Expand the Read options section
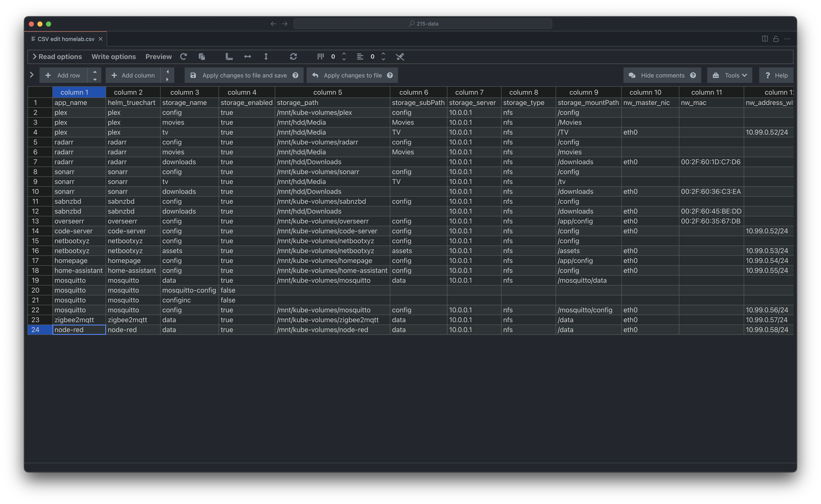 coord(57,57)
